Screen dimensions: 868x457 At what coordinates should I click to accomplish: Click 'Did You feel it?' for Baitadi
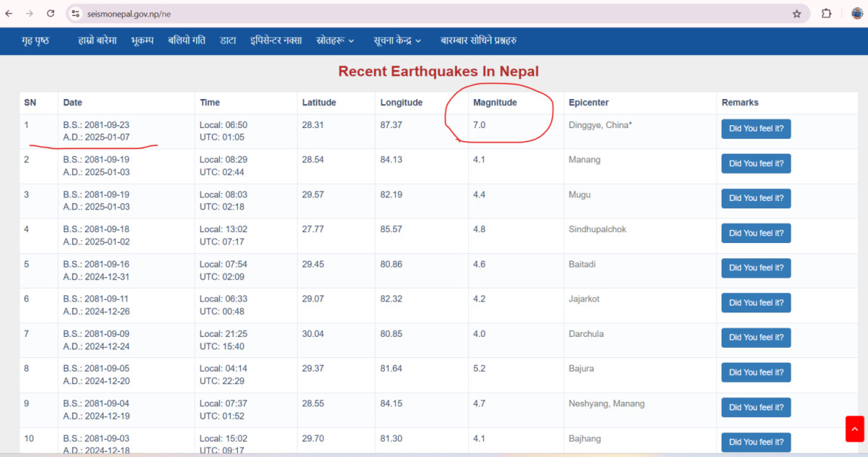(756, 268)
